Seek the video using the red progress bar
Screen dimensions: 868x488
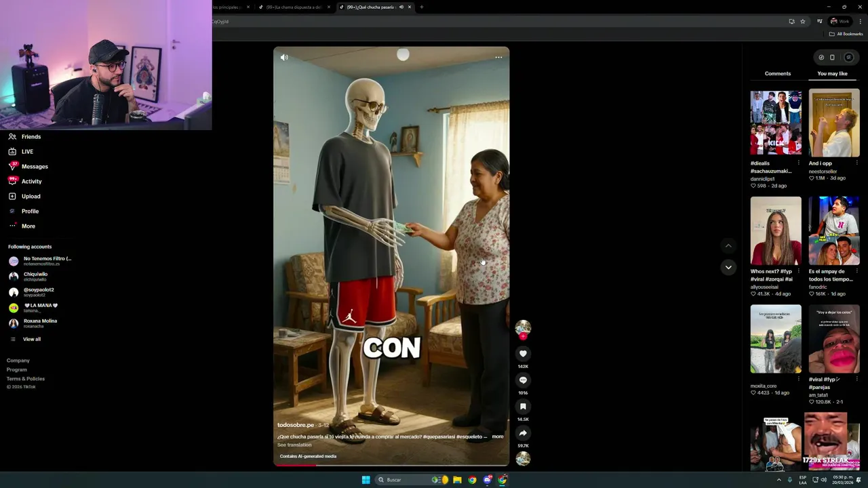coord(391,465)
